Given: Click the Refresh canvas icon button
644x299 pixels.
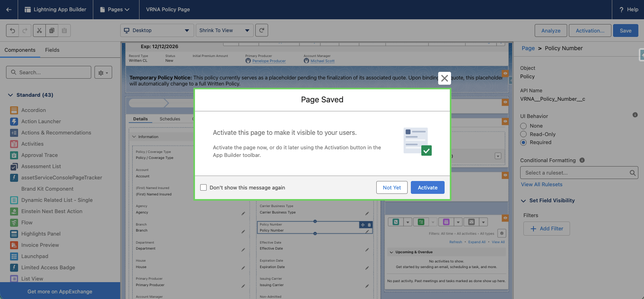Looking at the screenshot, I should (x=262, y=30).
